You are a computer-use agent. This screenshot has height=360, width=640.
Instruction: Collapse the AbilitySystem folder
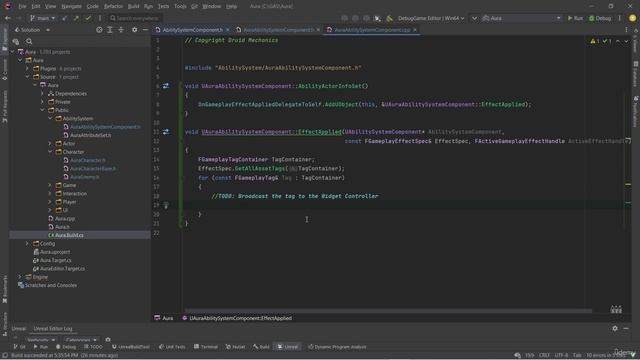click(50, 118)
